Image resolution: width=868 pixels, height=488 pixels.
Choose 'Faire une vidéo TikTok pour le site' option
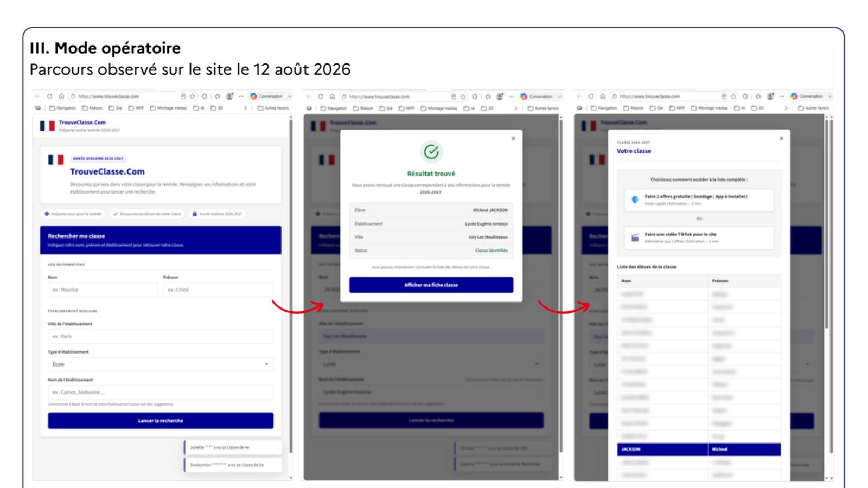699,237
